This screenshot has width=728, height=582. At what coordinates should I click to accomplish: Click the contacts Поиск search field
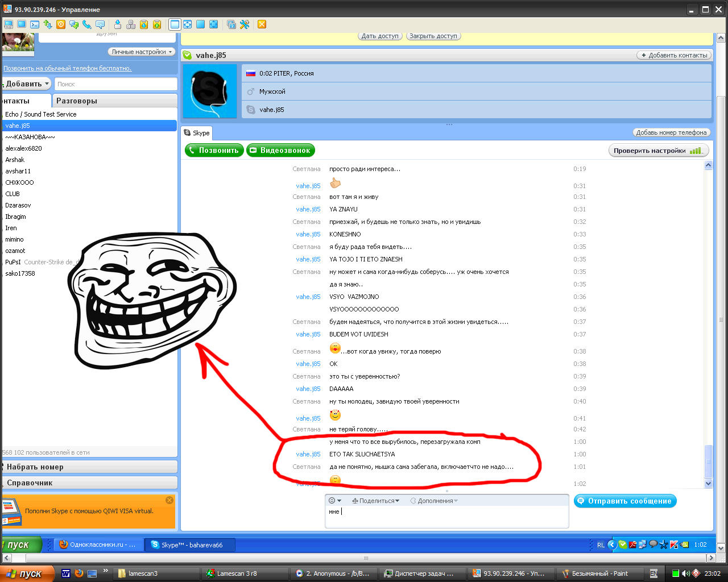click(x=116, y=84)
